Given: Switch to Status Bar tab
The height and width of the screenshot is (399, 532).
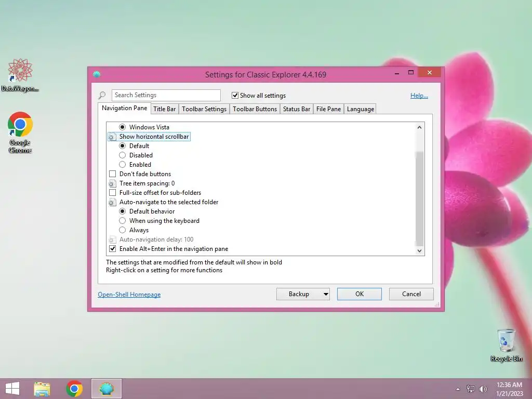Looking at the screenshot, I should 297,109.
